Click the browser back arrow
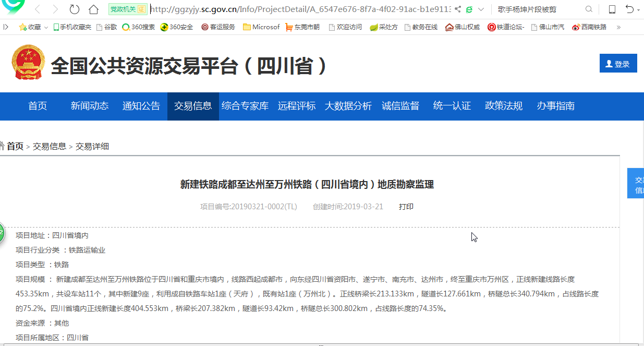This screenshot has width=644, height=346. (38, 9)
